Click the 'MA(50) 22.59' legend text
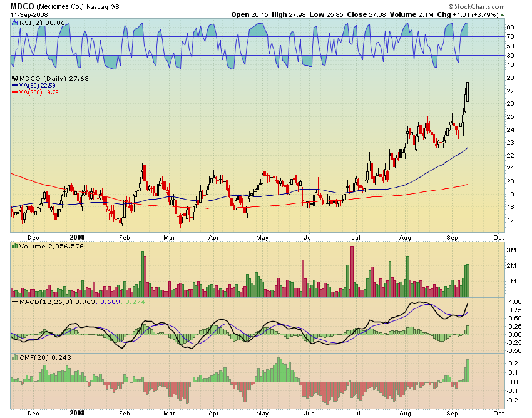This screenshot has width=532, height=418. (37, 86)
